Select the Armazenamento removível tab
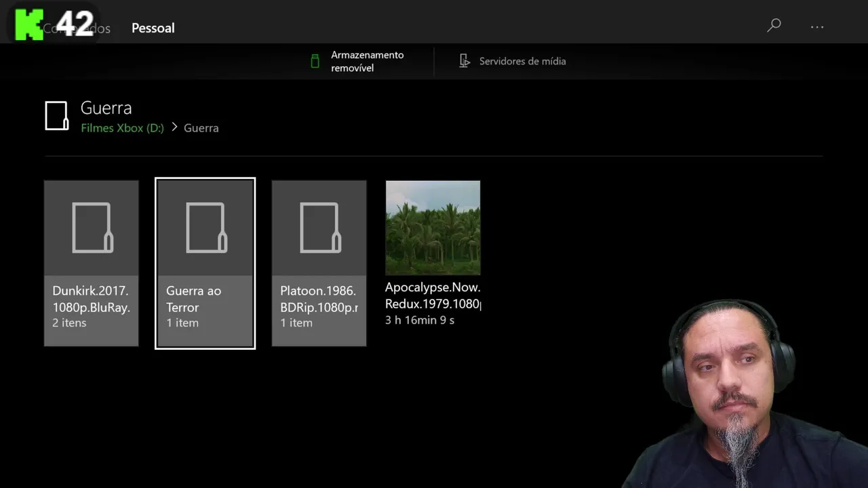Image resolution: width=868 pixels, height=488 pixels. click(357, 61)
